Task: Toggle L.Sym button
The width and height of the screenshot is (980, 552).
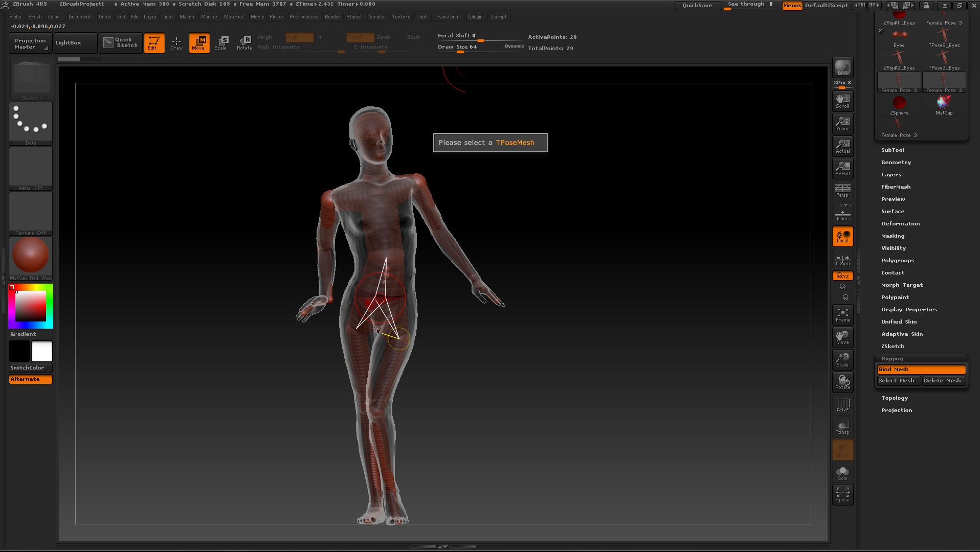Action: [x=842, y=260]
